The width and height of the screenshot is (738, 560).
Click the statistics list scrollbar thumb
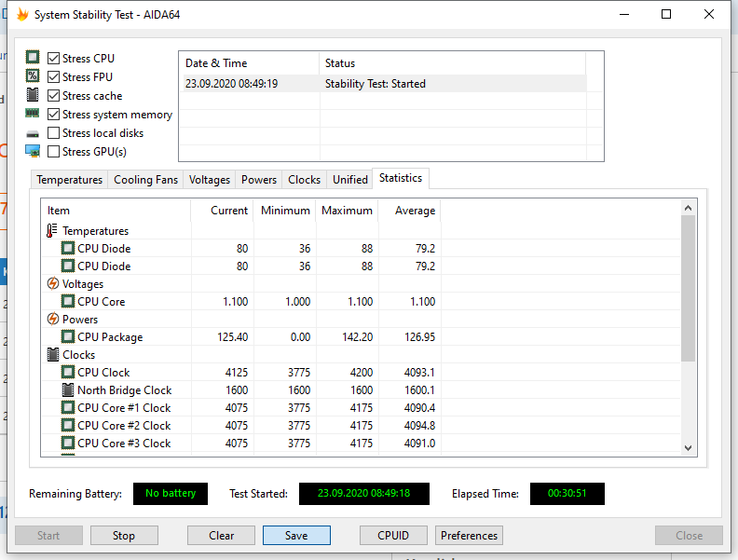pyautogui.click(x=688, y=288)
